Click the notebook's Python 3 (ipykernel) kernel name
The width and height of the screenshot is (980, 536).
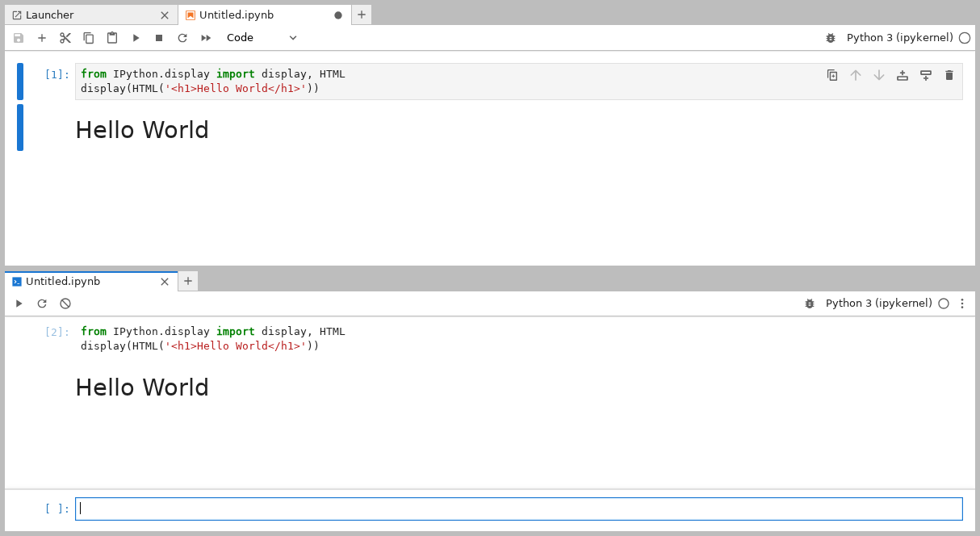point(900,38)
